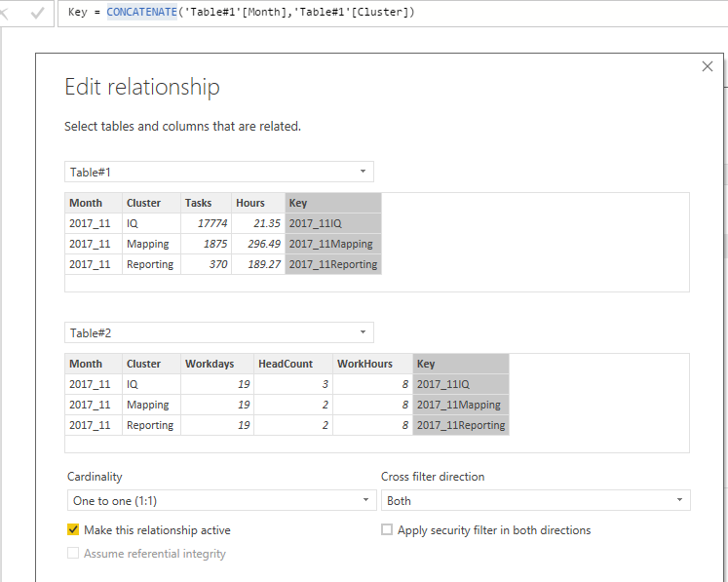
Task: Select the Workdays column header
Action: (217, 364)
